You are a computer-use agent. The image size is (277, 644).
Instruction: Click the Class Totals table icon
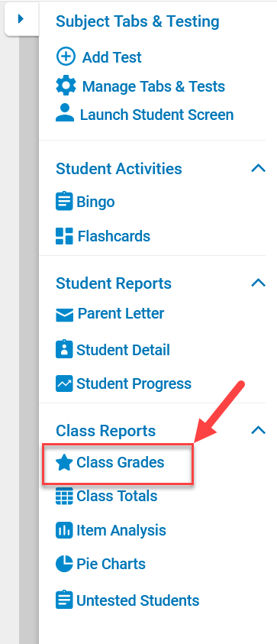64,496
